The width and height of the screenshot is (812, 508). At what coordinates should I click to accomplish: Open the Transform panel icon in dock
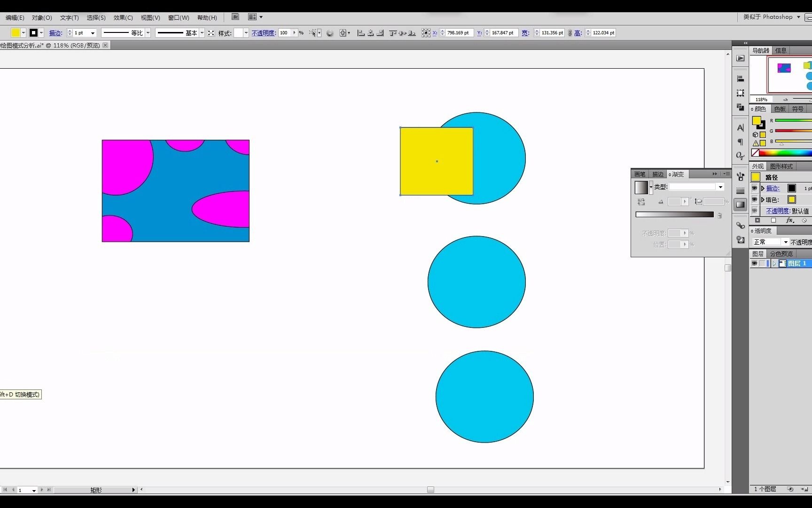(x=741, y=93)
